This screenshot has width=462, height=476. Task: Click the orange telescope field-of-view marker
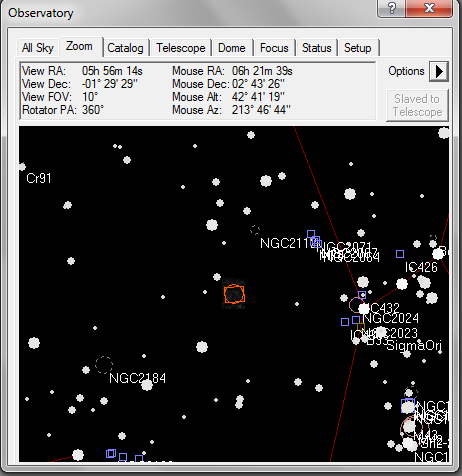click(x=234, y=294)
